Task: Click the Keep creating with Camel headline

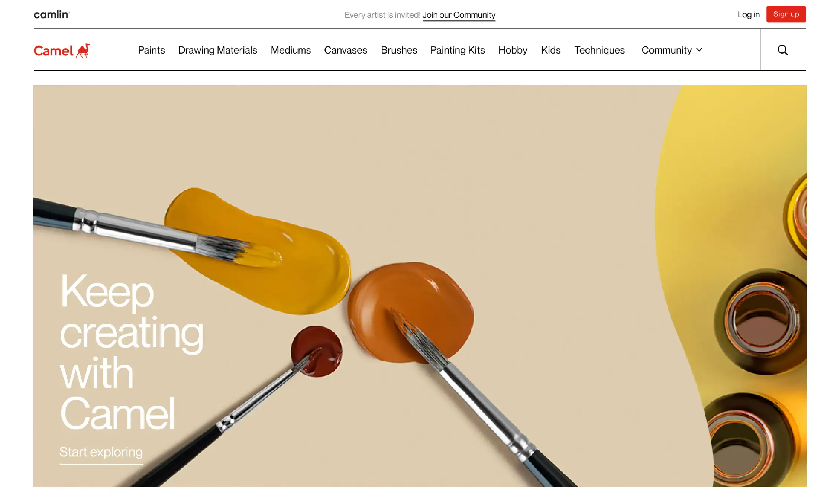Action: pos(132,351)
